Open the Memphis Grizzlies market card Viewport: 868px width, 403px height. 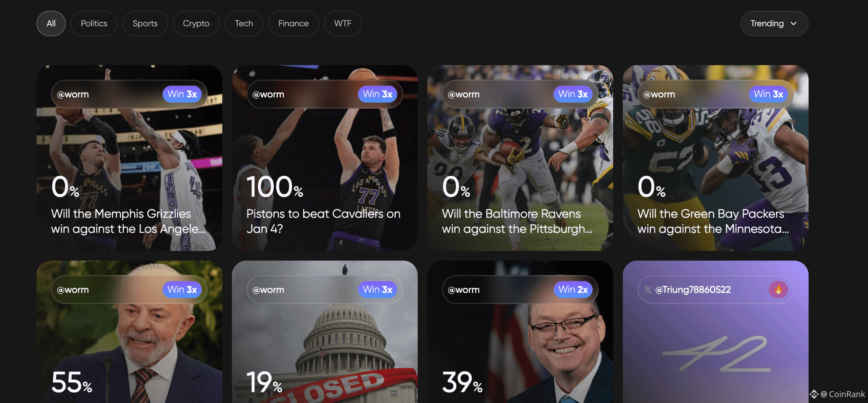click(x=129, y=158)
